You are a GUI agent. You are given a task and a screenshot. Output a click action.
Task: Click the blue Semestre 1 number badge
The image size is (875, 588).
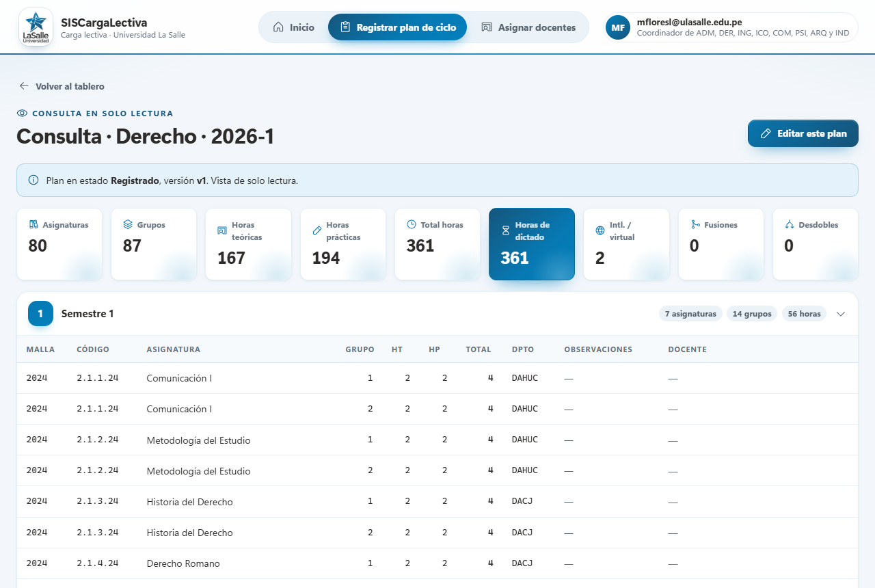tap(40, 314)
